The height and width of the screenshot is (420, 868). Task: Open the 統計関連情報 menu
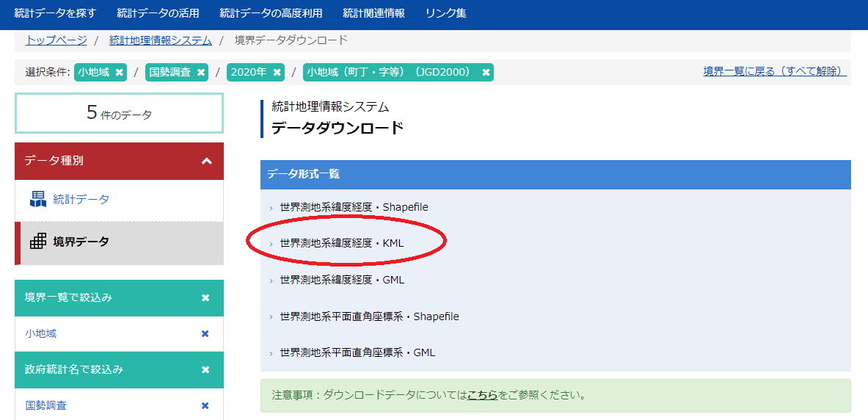click(x=373, y=13)
